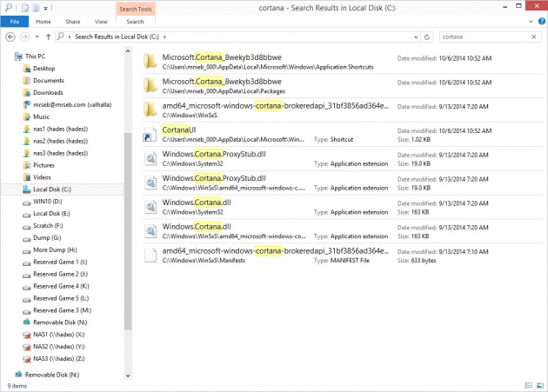
Task: Expand the ribbon with the chevron
Action: (531, 22)
